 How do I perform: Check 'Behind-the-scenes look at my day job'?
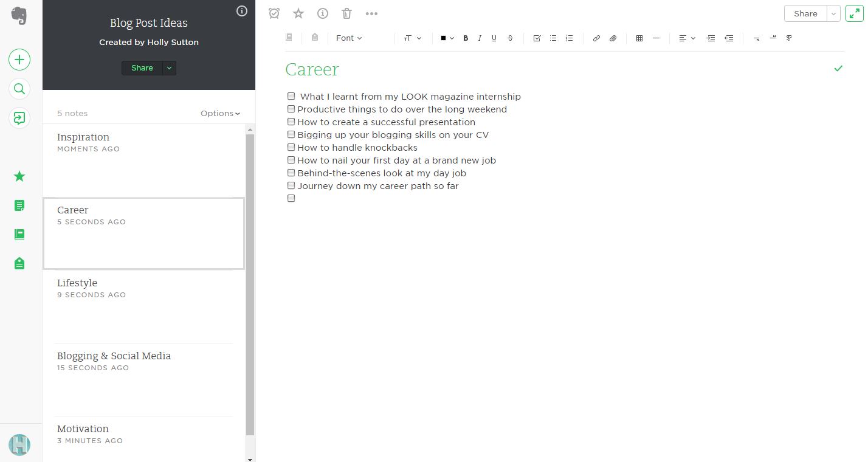[x=291, y=173]
